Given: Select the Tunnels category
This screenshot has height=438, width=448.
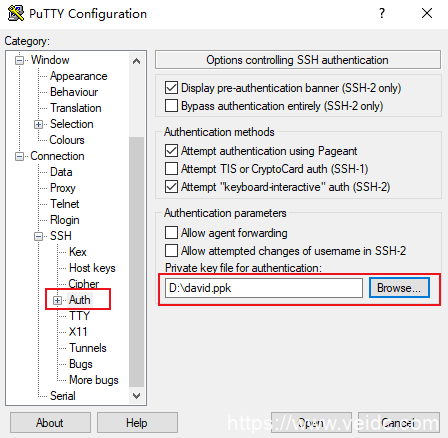Looking at the screenshot, I should point(88,348).
